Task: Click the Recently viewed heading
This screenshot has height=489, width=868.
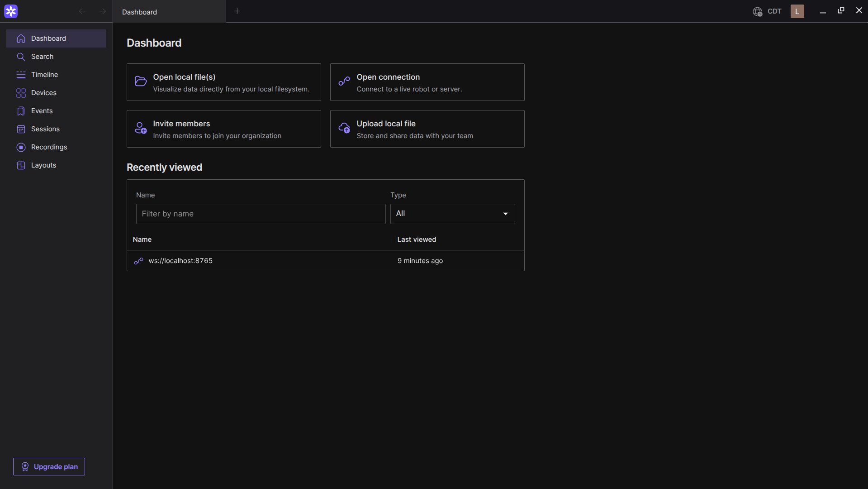Action: click(164, 168)
